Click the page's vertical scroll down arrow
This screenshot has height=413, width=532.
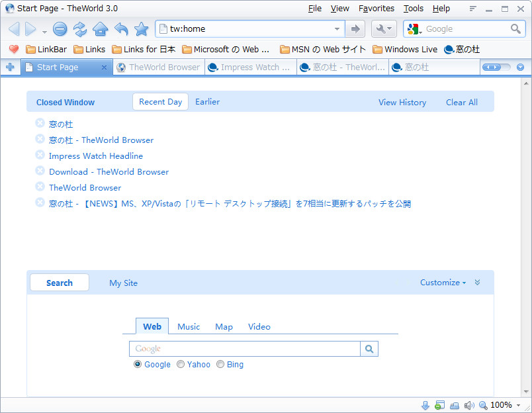526,392
